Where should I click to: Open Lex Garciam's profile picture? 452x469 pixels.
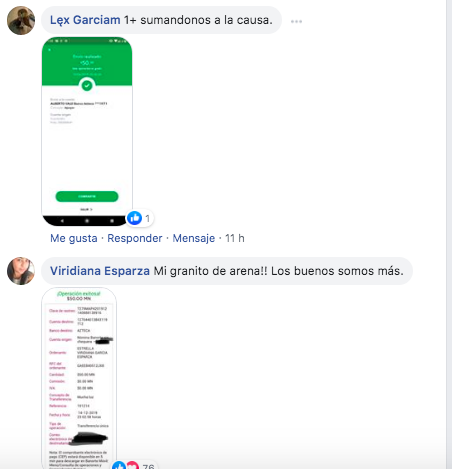click(x=21, y=21)
